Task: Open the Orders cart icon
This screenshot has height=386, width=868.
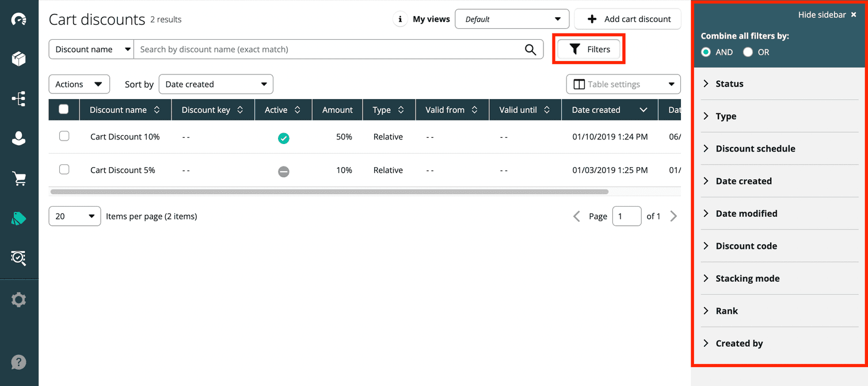Action: point(18,179)
